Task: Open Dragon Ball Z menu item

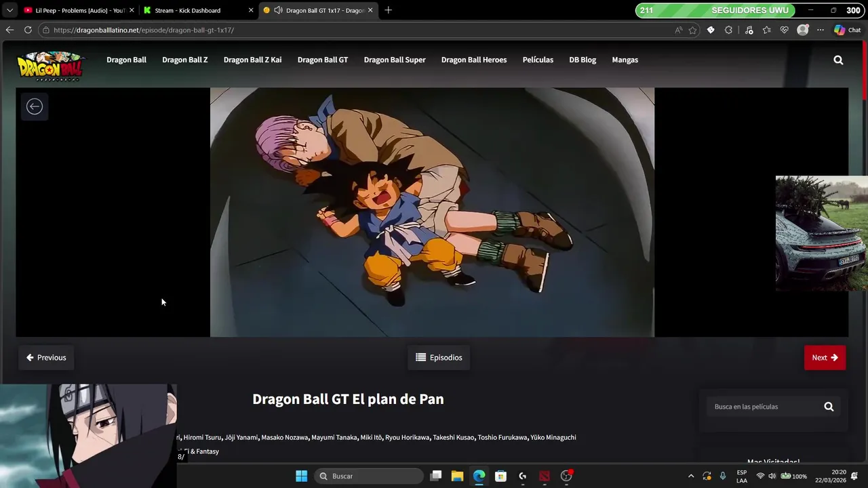Action: point(184,60)
